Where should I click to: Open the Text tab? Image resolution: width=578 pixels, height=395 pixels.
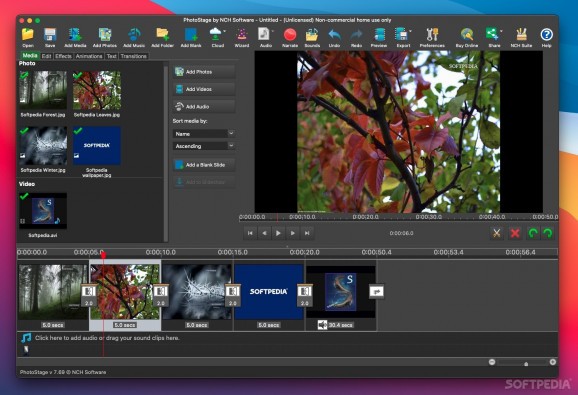(x=111, y=56)
